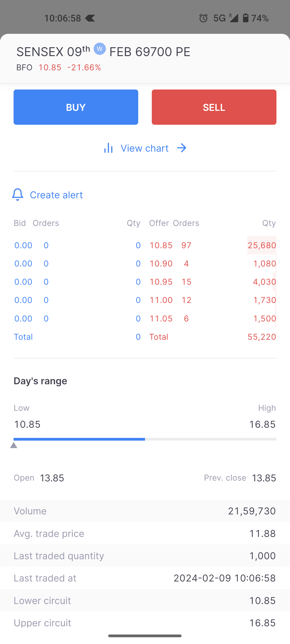Tap the offer quantity 1,500

(x=265, y=319)
